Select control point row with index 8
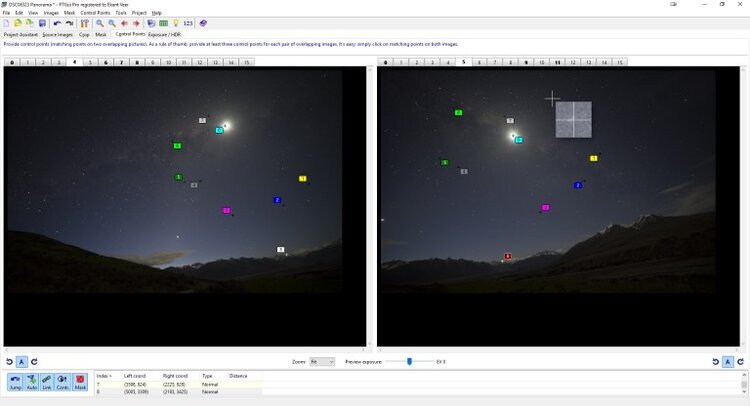Viewport: 750px width, 406px height. (x=178, y=392)
